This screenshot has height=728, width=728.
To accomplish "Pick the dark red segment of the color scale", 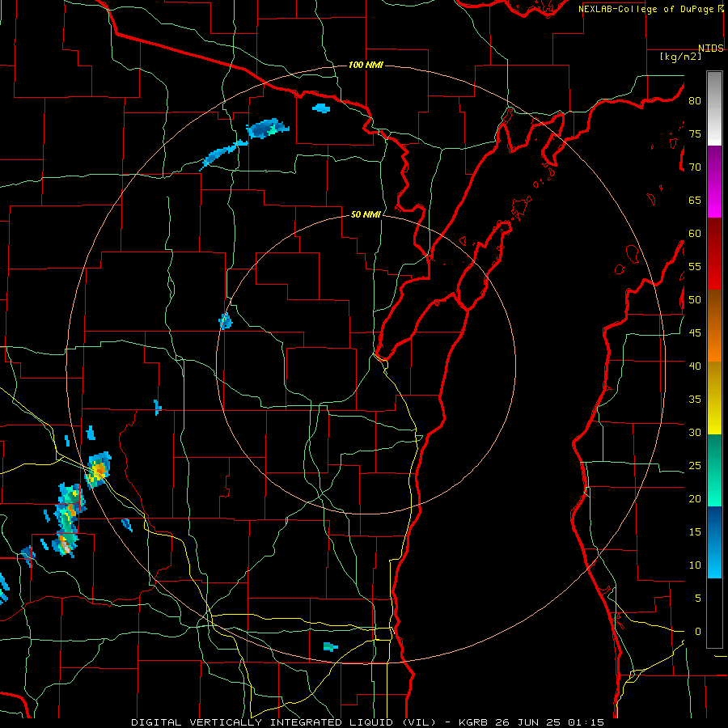I will click(x=714, y=254).
